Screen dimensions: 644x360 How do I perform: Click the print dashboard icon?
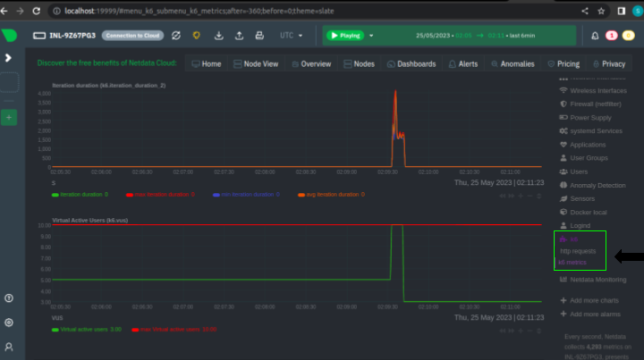[x=259, y=36]
